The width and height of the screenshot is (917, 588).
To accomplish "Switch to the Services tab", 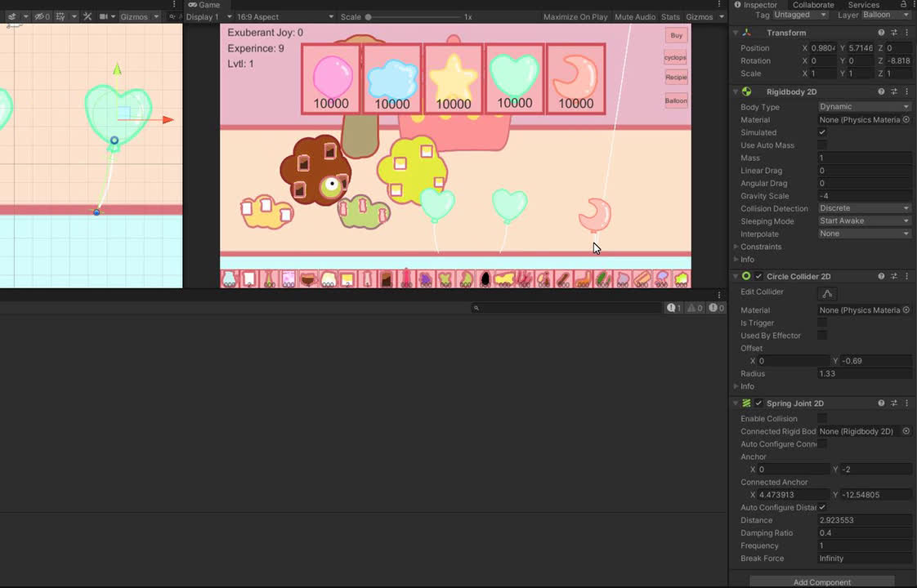I will (863, 5).
